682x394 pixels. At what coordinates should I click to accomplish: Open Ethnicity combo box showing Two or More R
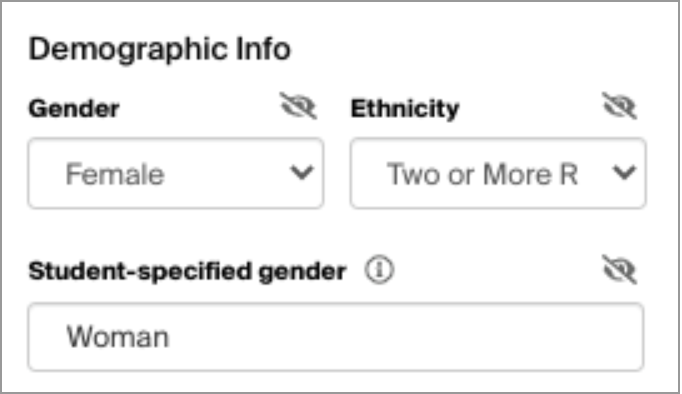pyautogui.click(x=498, y=173)
